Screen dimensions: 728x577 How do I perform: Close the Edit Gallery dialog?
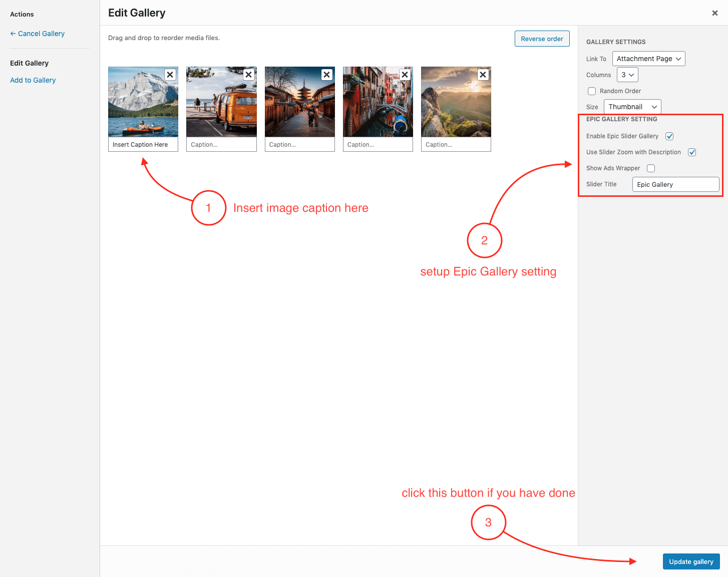click(x=714, y=13)
